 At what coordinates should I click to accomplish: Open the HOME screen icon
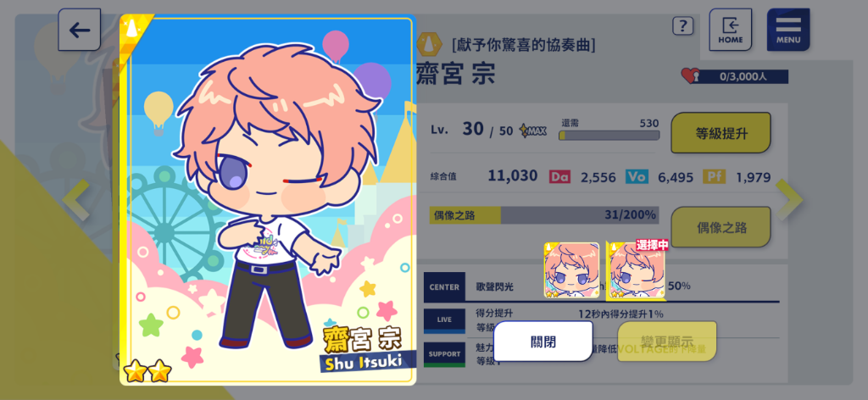[730, 30]
